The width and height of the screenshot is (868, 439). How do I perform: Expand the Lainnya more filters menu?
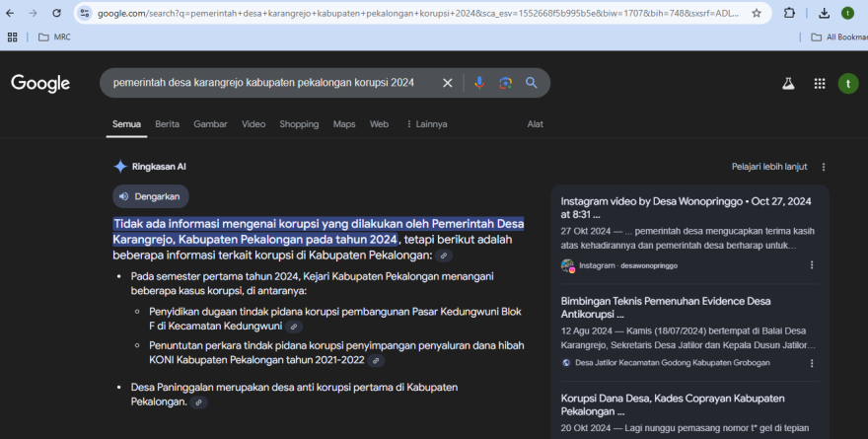426,124
